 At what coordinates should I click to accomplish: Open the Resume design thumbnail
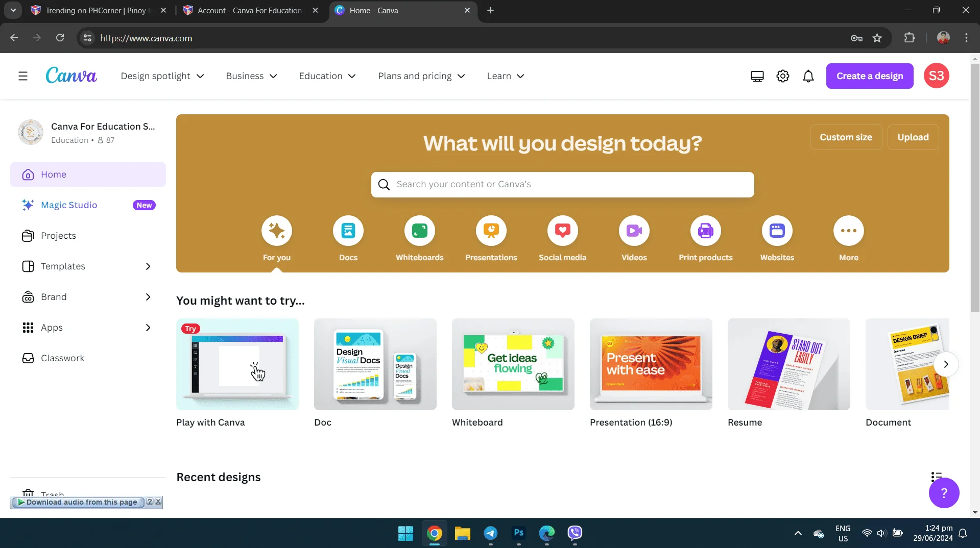[789, 364]
